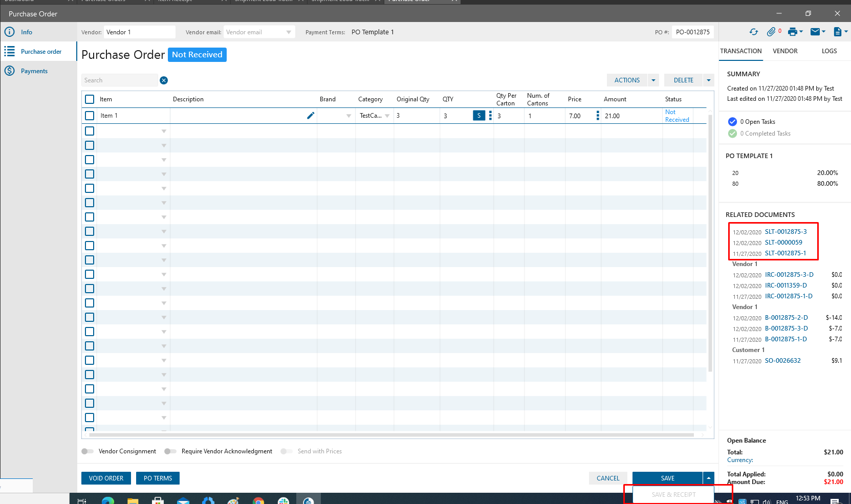Click the CANCEL button
The height and width of the screenshot is (504, 851).
[x=608, y=478]
